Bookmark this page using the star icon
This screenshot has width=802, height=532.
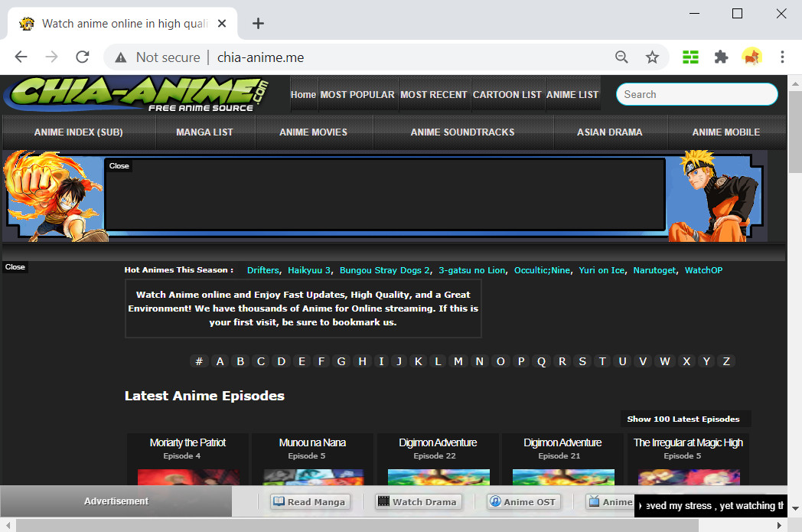coord(652,57)
